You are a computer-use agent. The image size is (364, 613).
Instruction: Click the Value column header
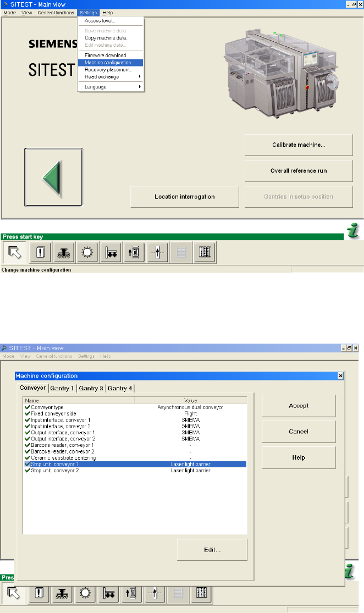point(190,400)
